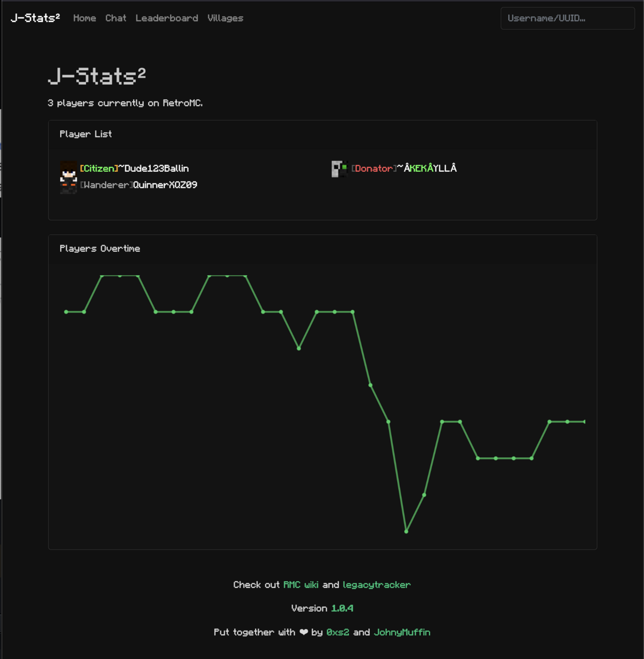Click the lowest data point on the chart
This screenshot has width=644, height=659.
tap(406, 530)
